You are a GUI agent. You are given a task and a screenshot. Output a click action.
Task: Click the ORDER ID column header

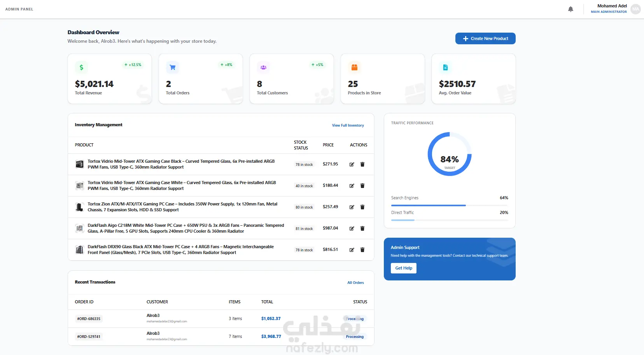point(84,302)
